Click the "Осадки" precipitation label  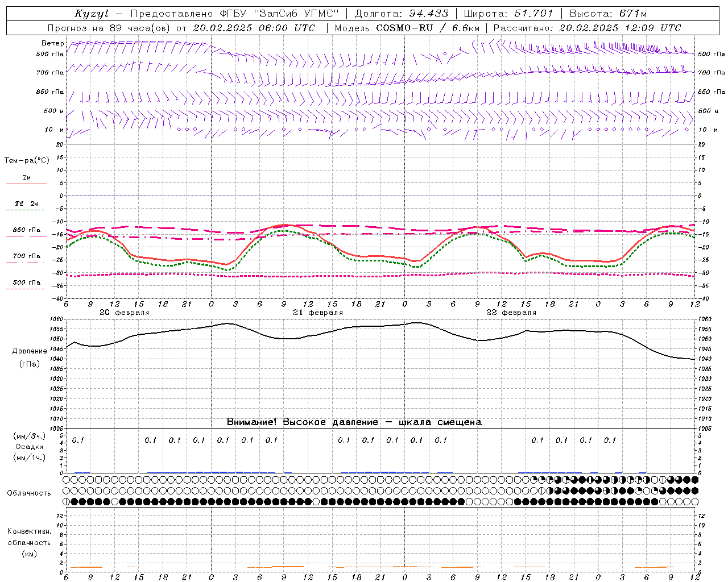point(30,447)
